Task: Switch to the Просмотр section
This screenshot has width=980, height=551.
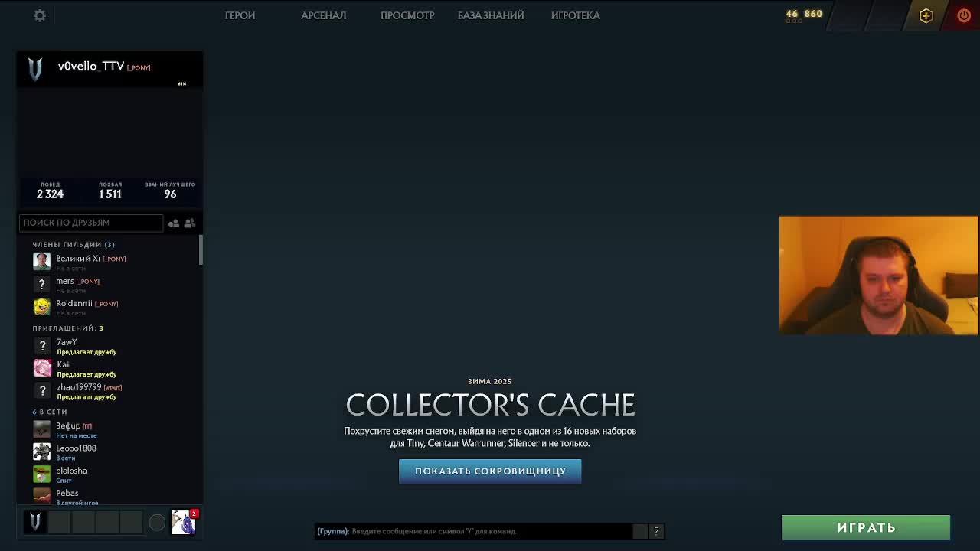Action: coord(407,15)
